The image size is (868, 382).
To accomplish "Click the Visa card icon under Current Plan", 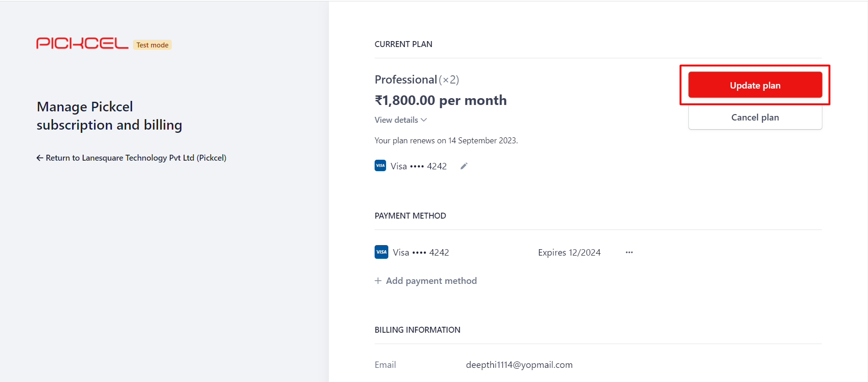I will [x=380, y=166].
